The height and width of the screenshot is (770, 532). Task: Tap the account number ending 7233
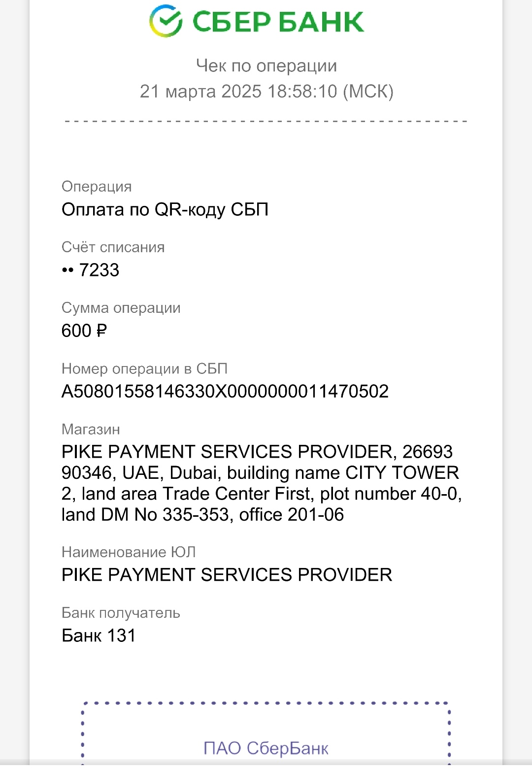click(x=91, y=270)
